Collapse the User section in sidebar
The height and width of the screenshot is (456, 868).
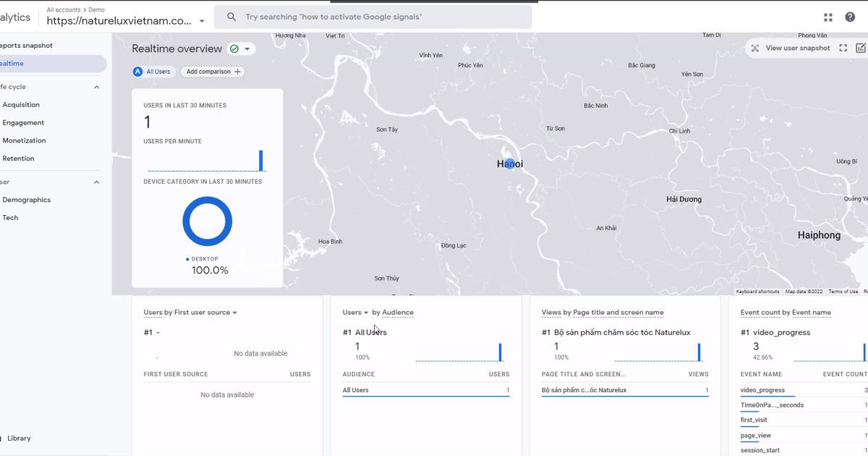(96, 182)
